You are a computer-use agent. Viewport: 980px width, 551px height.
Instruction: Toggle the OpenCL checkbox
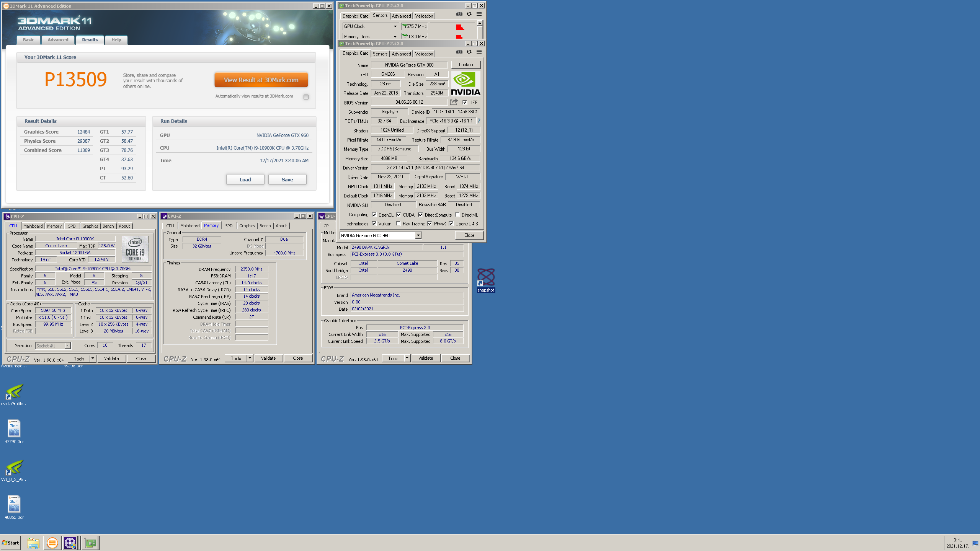[374, 215]
